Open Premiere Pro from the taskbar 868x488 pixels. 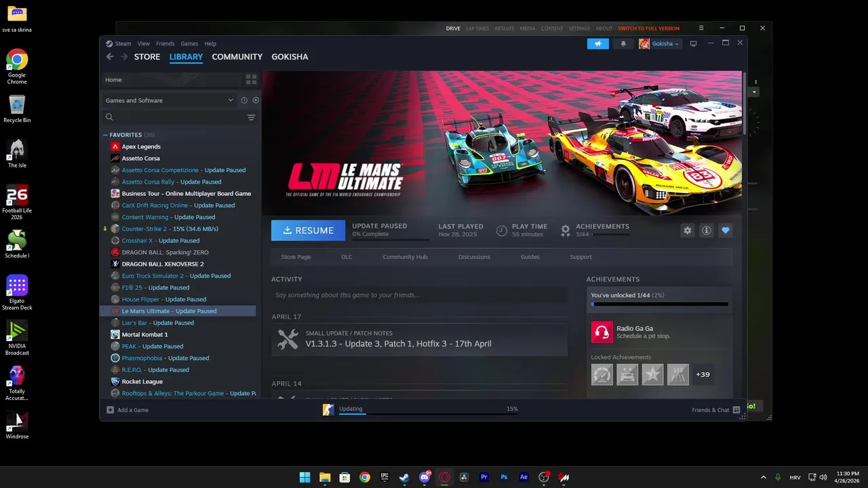[x=484, y=477]
